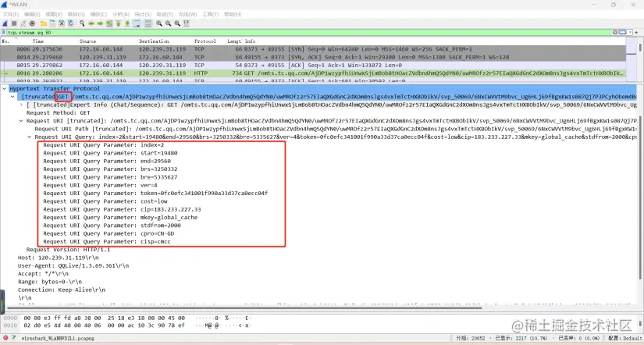Sort packets by the Time column
This screenshot has height=345, width=644.
[x=55, y=41]
